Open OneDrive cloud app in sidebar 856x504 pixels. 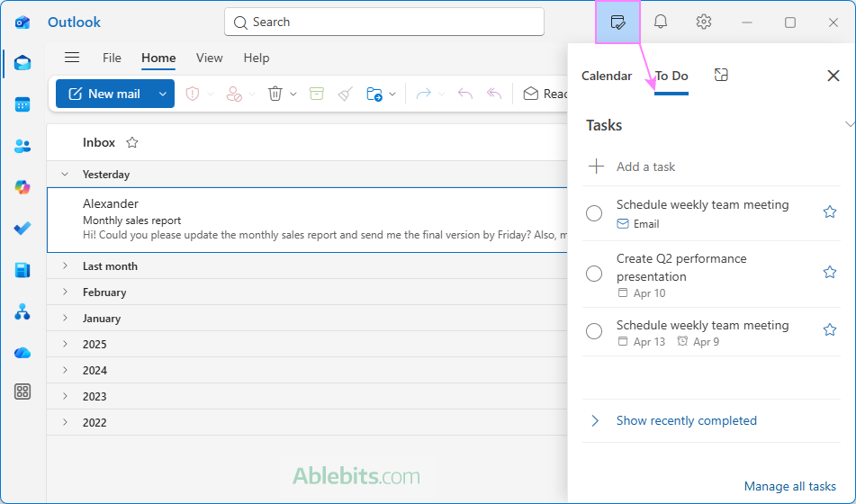pos(23,353)
